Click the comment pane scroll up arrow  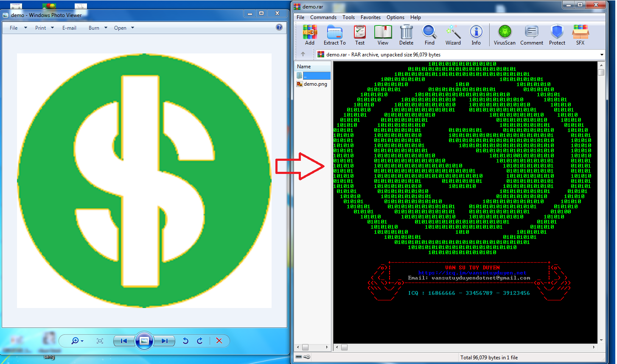(601, 65)
